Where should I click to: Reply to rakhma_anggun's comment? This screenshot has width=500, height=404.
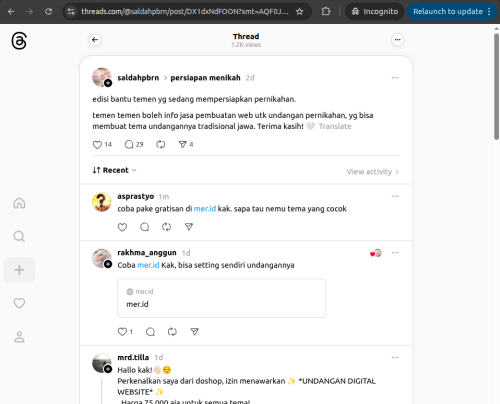coord(150,332)
